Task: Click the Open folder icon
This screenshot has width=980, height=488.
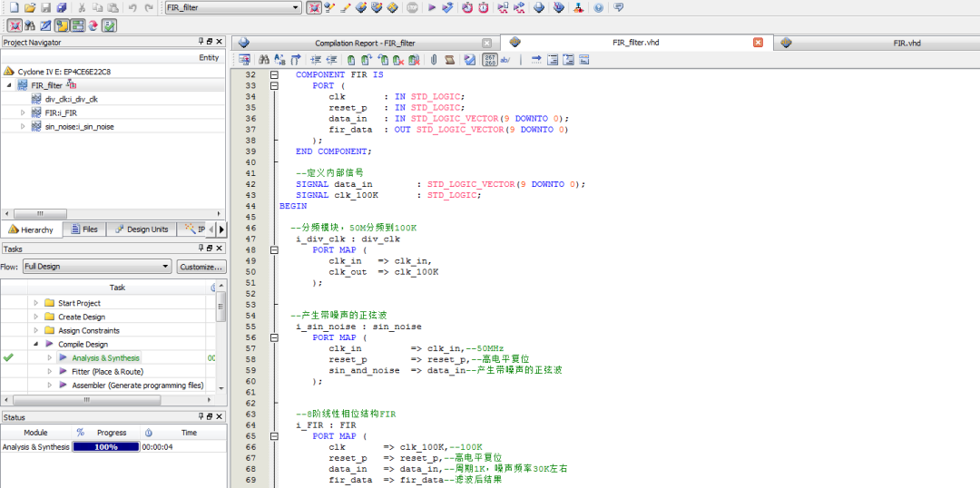Action: coord(30,8)
